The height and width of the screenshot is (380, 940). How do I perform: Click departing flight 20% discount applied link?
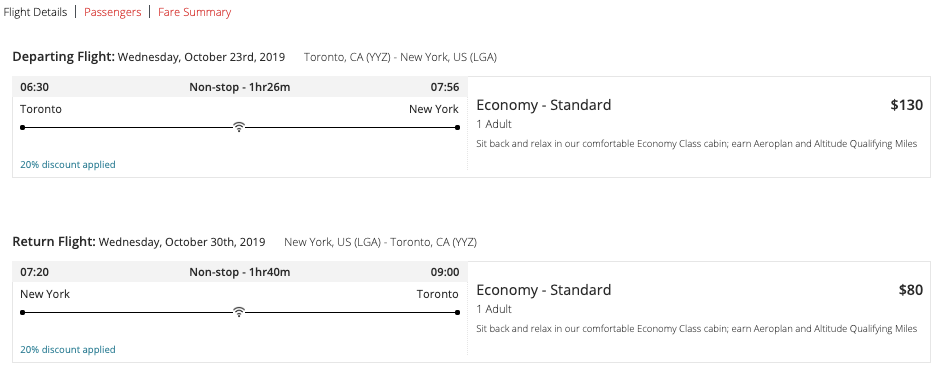[x=68, y=164]
